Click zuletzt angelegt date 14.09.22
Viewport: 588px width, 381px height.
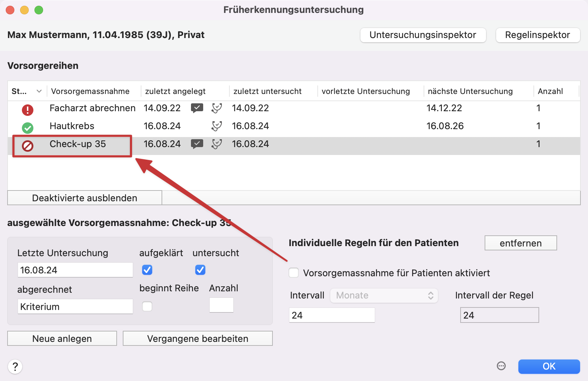tap(162, 108)
